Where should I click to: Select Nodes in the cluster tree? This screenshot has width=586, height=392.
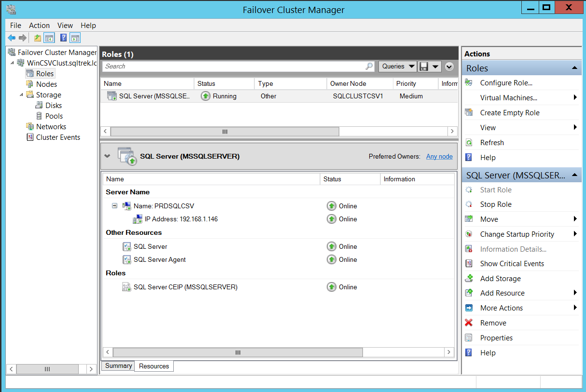[x=46, y=84]
